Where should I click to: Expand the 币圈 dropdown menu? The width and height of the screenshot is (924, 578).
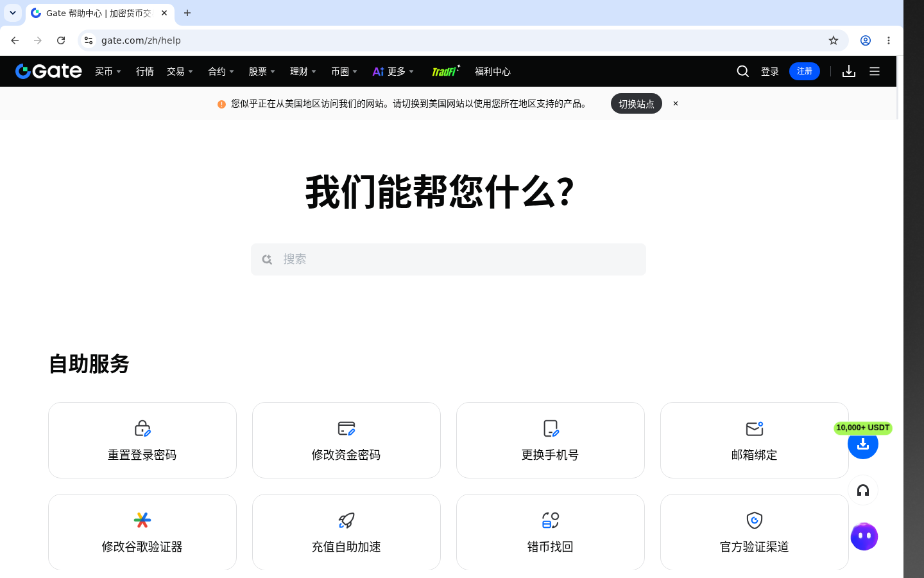pyautogui.click(x=345, y=71)
